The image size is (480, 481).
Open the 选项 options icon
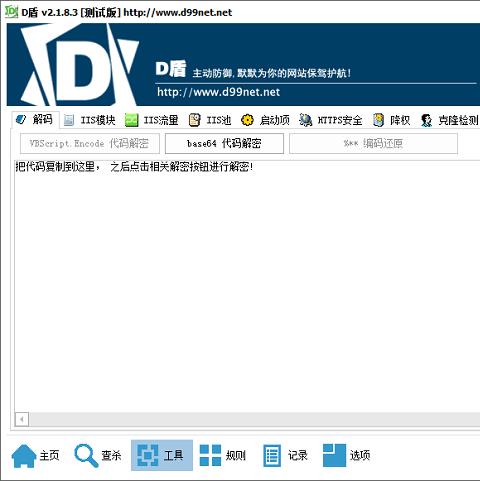(334, 455)
